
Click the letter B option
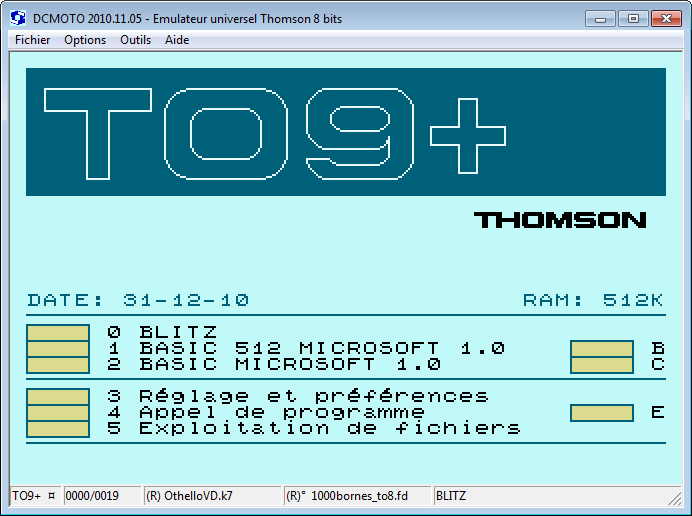[x=658, y=348]
